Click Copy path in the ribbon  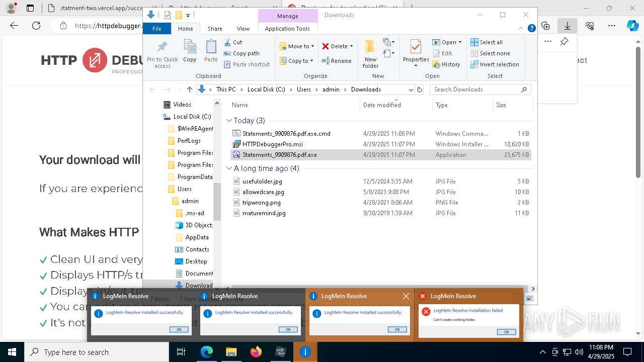(x=242, y=53)
